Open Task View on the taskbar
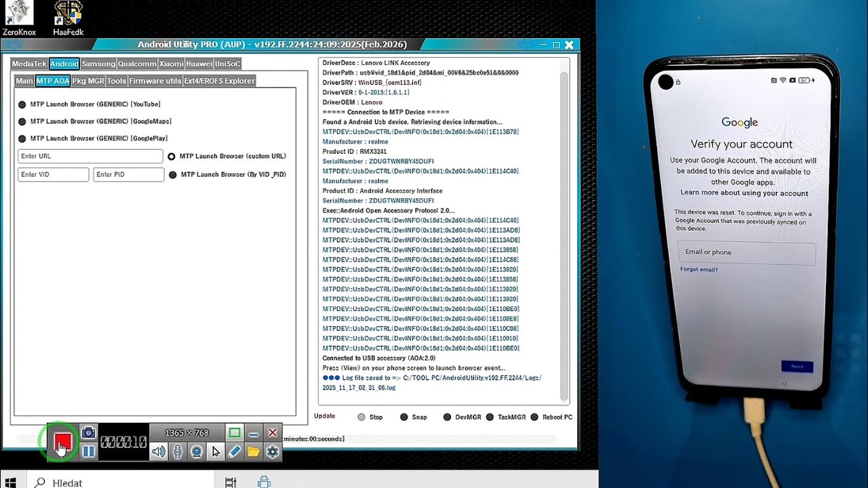Viewport: 868px width, 488px height. pyautogui.click(x=231, y=482)
